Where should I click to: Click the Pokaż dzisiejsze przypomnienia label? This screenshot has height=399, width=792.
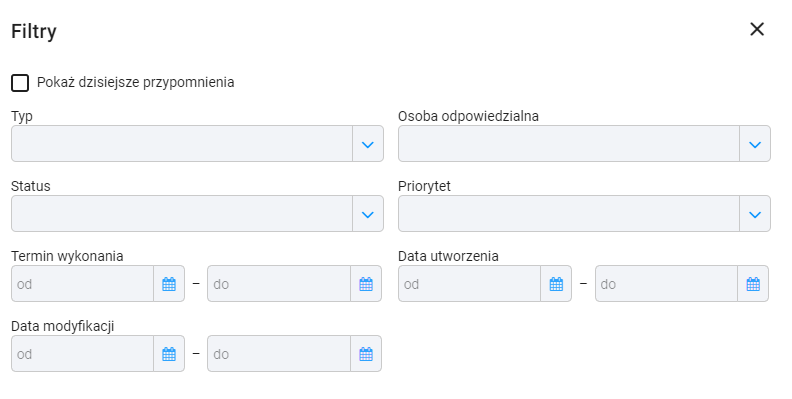pyautogui.click(x=135, y=82)
